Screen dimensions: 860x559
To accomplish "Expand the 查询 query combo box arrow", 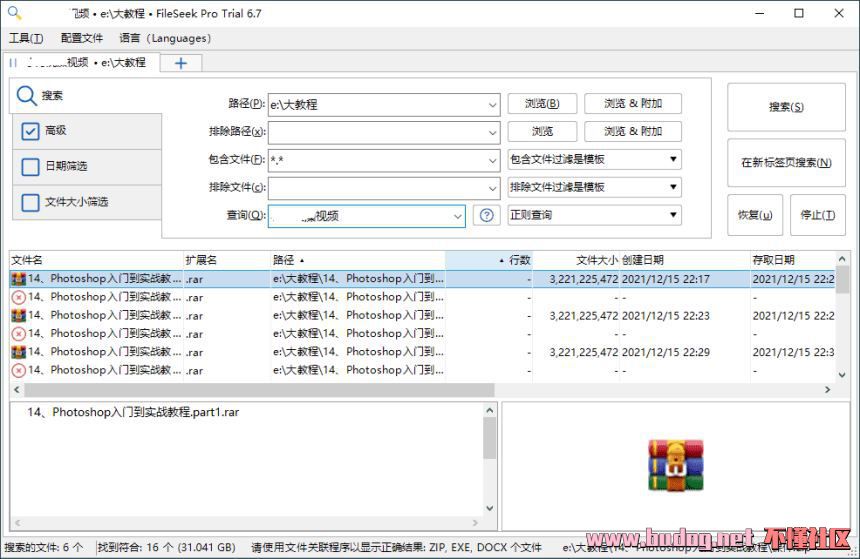I will 457,216.
